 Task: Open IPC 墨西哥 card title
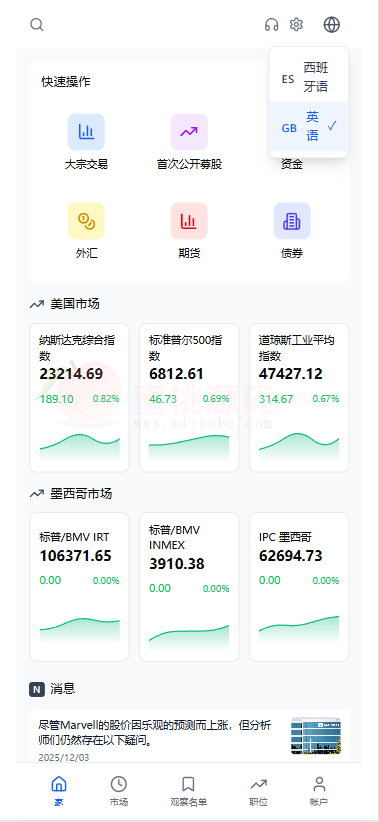click(x=285, y=537)
